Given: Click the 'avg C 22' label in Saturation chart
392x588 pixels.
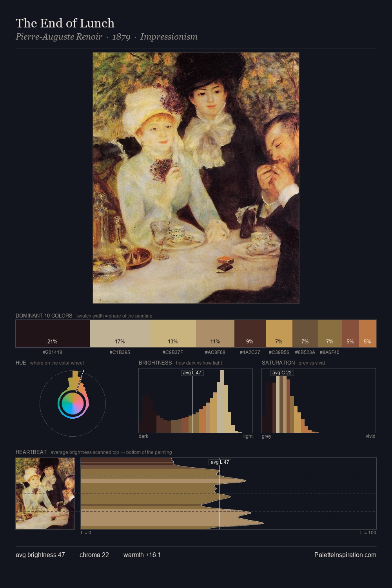Looking at the screenshot, I should coord(282,373).
